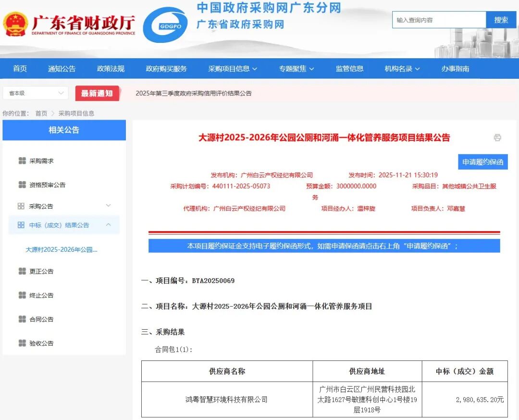Image resolution: width=519 pixels, height=420 pixels.
Task: Open 监管信息 in the navigation bar
Action: [349, 69]
